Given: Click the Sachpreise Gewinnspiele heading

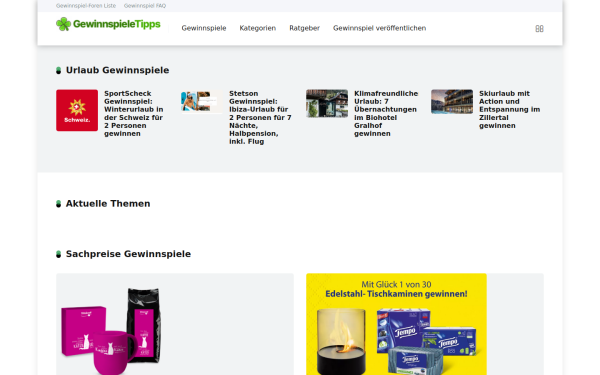Looking at the screenshot, I should coord(128,254).
